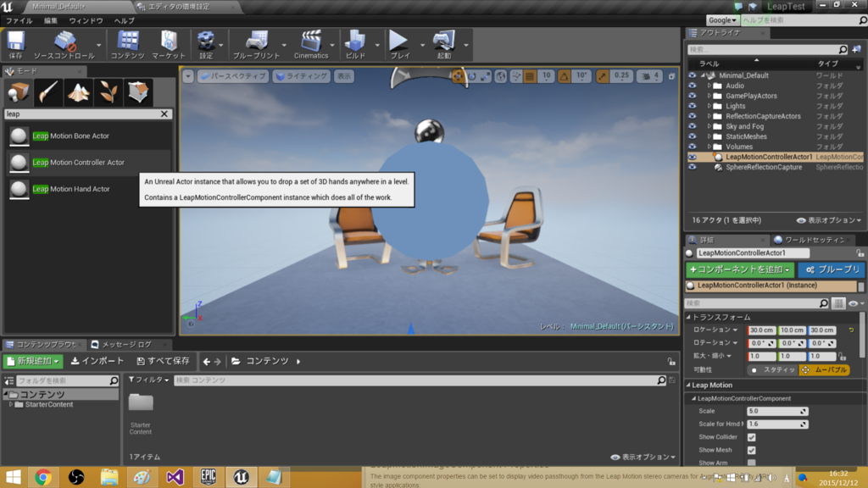This screenshot has height=488, width=868.
Task: Toggle visibility of SphereReflectionCapture
Action: click(693, 167)
